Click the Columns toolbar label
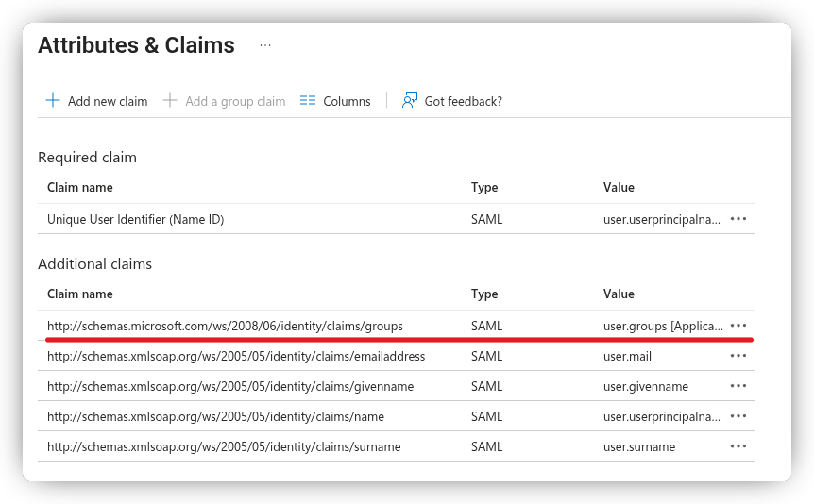 (347, 101)
